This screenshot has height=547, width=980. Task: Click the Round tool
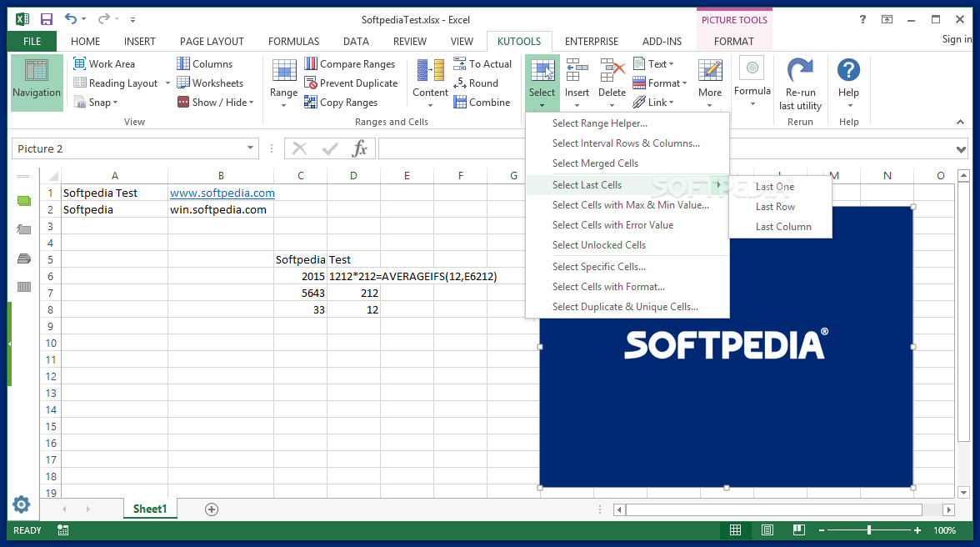477,83
